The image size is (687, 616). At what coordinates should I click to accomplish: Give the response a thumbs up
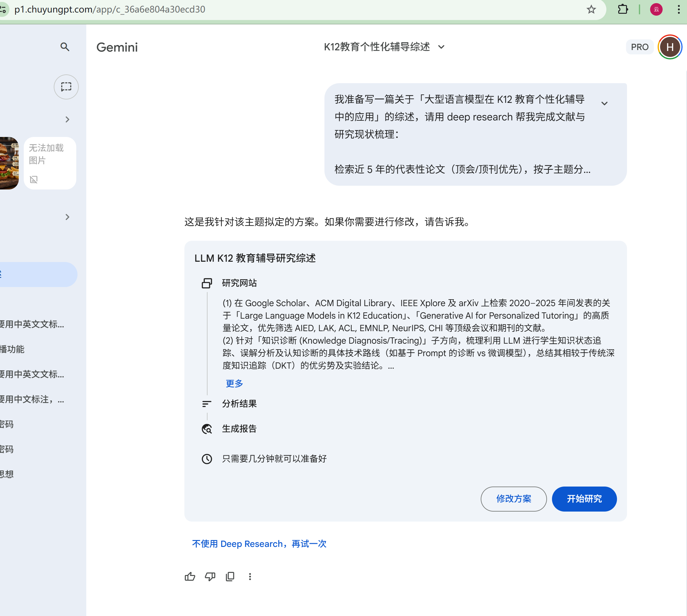pos(190,576)
